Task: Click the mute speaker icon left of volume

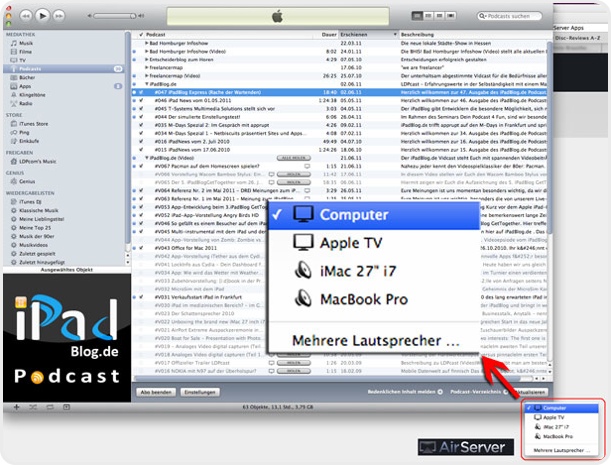Action: tap(90, 16)
